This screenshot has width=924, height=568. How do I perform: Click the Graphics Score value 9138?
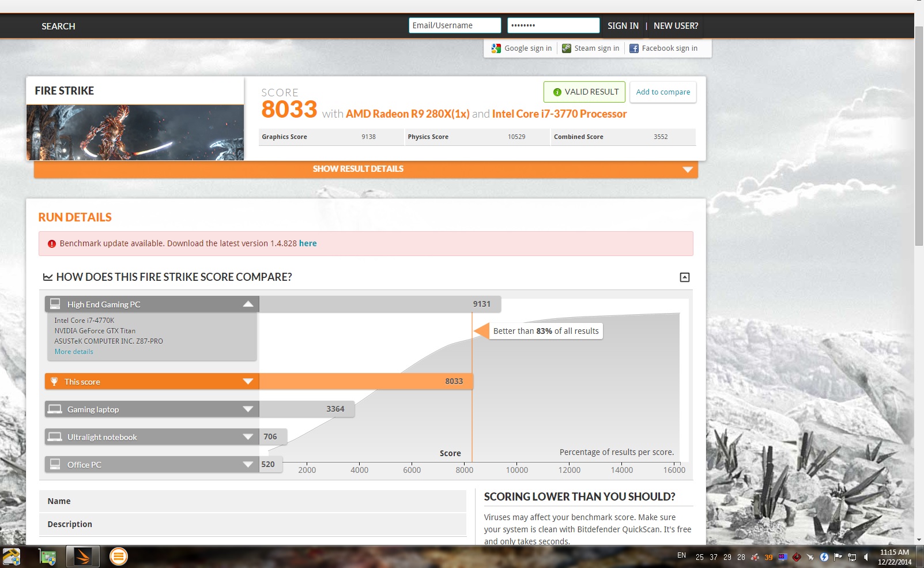pyautogui.click(x=368, y=137)
